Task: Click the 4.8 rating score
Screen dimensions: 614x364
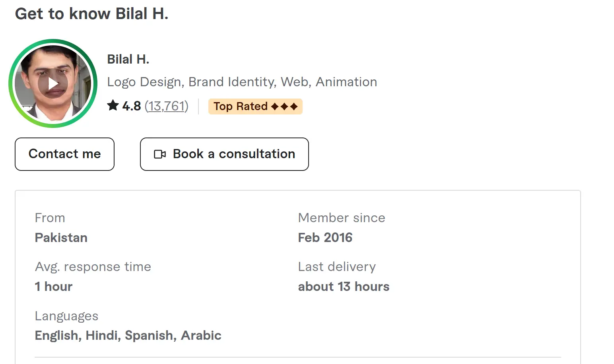Action: (132, 106)
